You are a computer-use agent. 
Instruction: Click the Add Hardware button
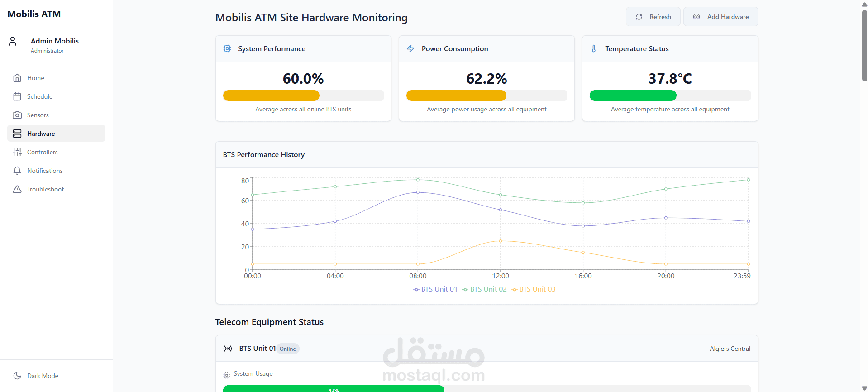[720, 17]
